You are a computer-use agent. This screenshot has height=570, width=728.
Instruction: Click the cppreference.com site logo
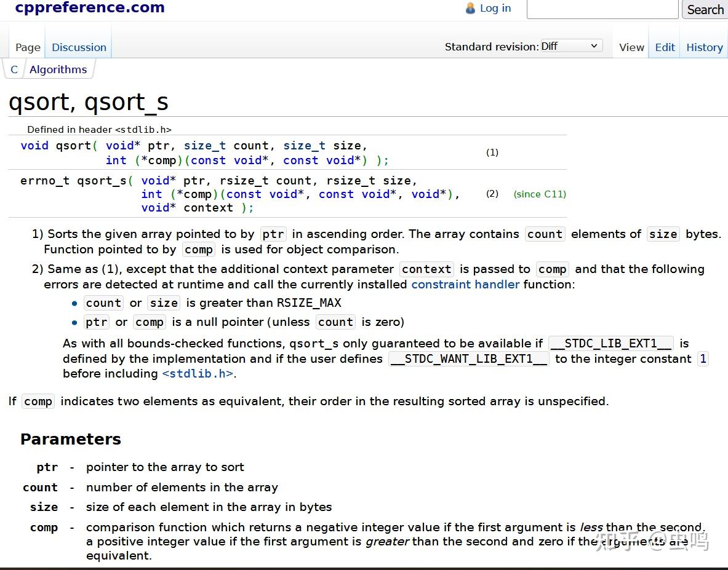(90, 8)
